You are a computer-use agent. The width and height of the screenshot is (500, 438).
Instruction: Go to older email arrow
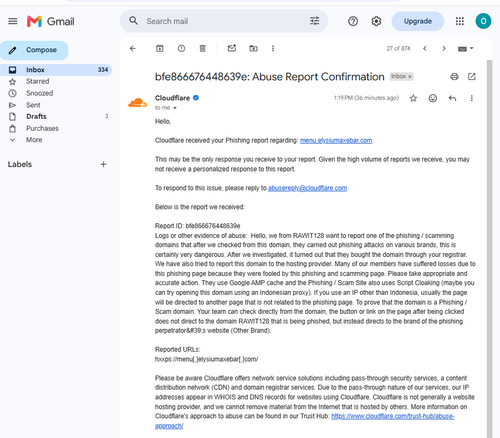coord(444,49)
